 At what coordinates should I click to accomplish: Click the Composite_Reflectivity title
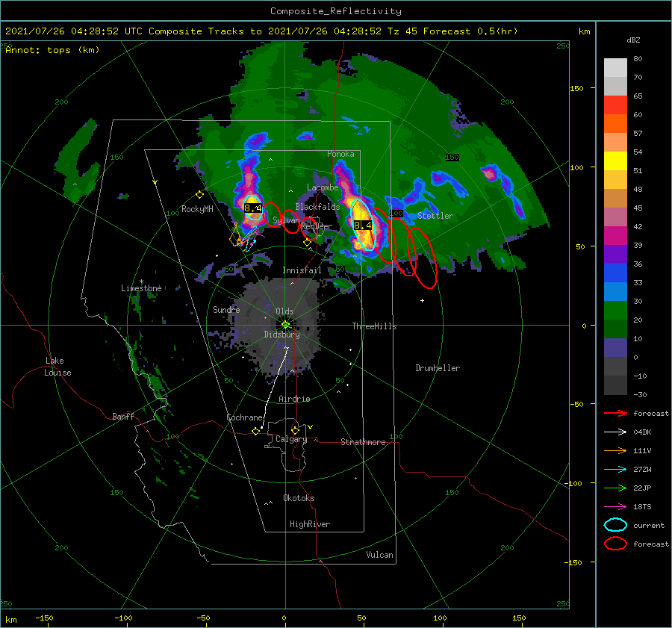coord(336,11)
